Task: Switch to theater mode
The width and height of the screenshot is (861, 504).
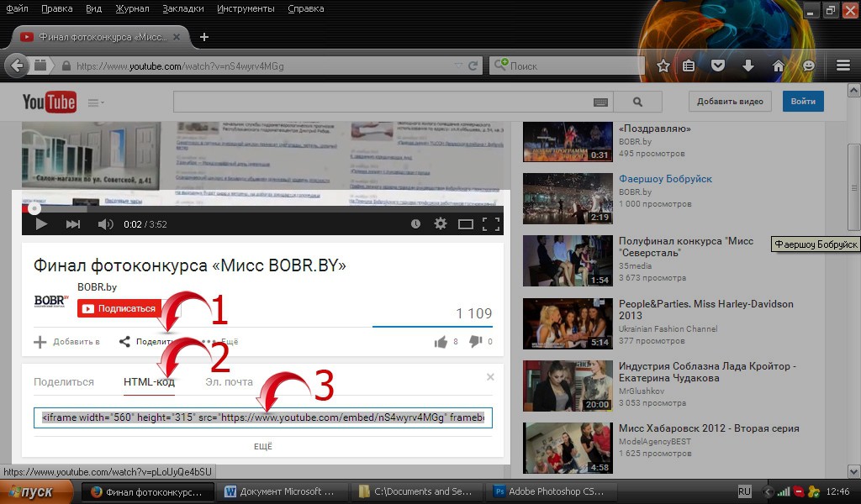Action: click(466, 223)
